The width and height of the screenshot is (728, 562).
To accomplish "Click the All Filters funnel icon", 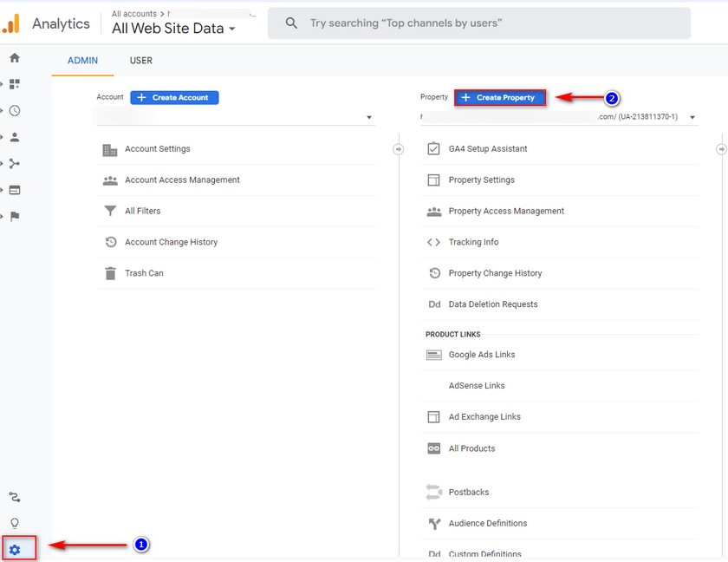I will coord(110,211).
